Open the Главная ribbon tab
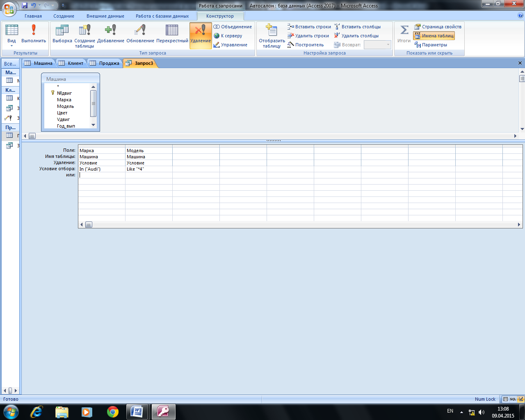 (x=33, y=16)
